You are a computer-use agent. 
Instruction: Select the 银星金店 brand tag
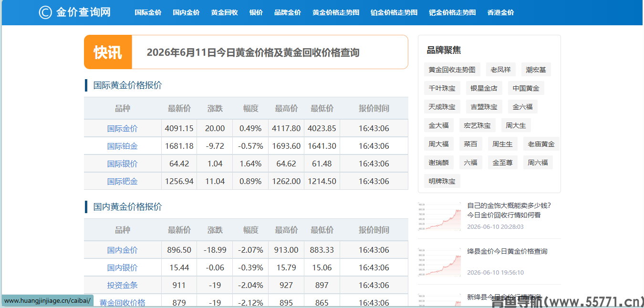(484, 88)
